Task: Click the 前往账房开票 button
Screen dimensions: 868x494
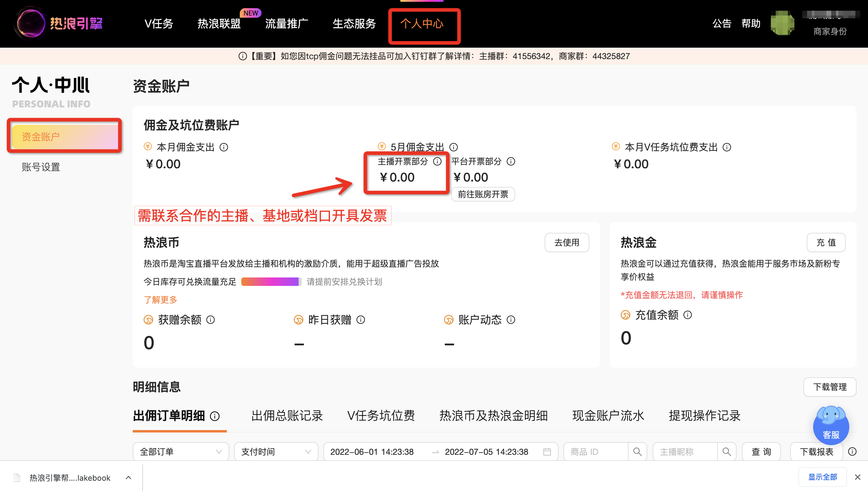Action: (x=483, y=194)
